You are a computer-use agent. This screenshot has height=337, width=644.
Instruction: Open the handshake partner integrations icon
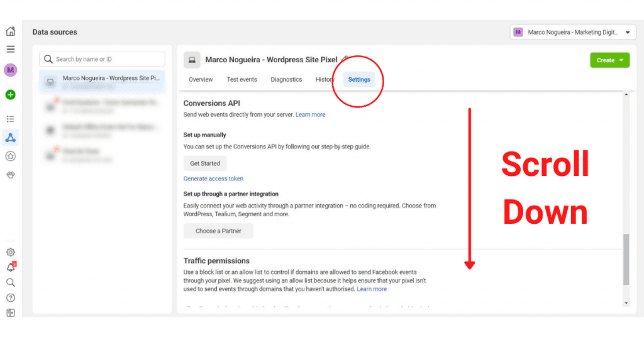click(x=11, y=175)
